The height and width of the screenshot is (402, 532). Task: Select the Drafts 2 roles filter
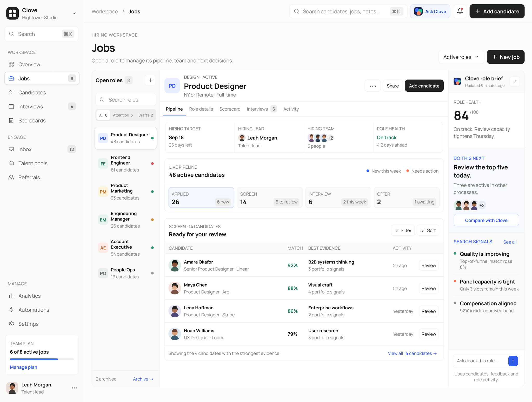pyautogui.click(x=146, y=115)
